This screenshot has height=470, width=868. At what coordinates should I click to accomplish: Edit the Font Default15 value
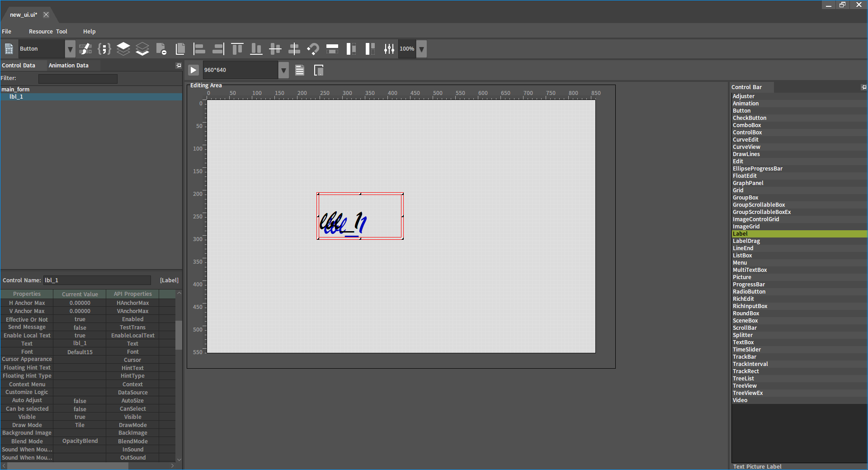coord(80,352)
